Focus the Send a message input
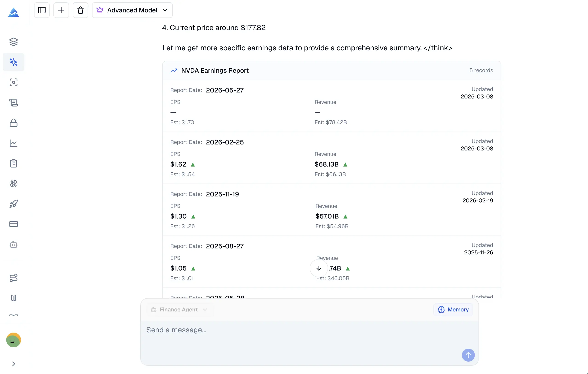Screen dimensions: 588x374 point(293,330)
